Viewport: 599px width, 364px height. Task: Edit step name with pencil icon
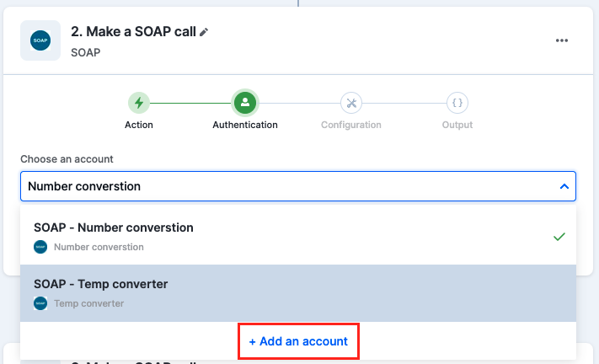click(x=204, y=33)
